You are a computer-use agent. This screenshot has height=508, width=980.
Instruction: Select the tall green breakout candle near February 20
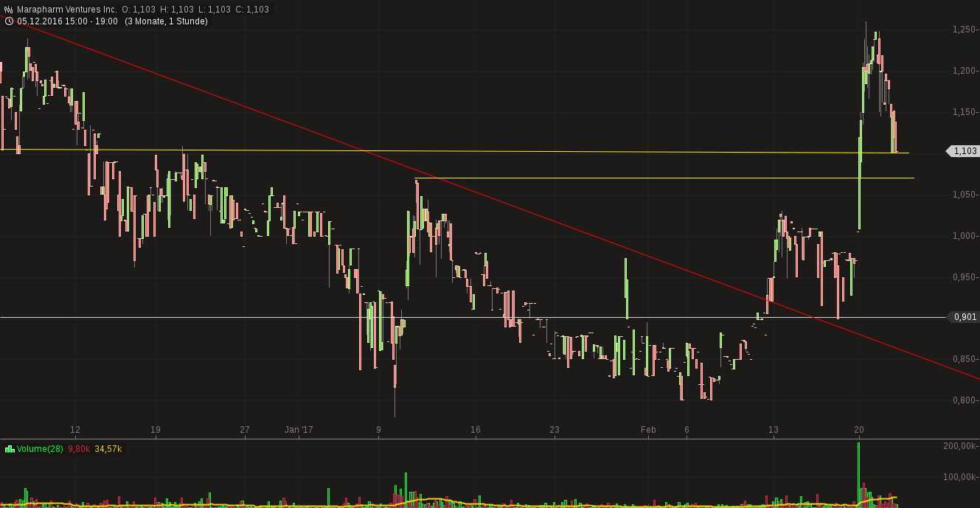pos(858,184)
